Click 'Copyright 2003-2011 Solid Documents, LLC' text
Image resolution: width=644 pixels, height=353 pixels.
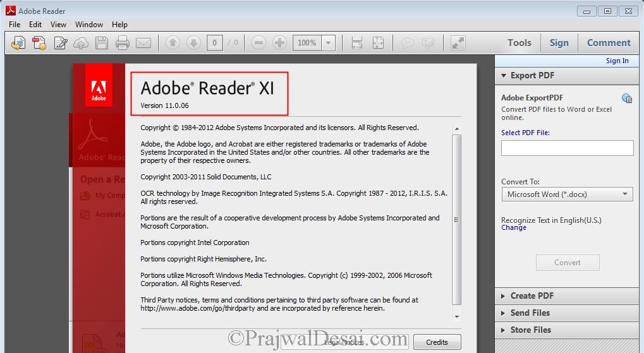click(x=206, y=177)
